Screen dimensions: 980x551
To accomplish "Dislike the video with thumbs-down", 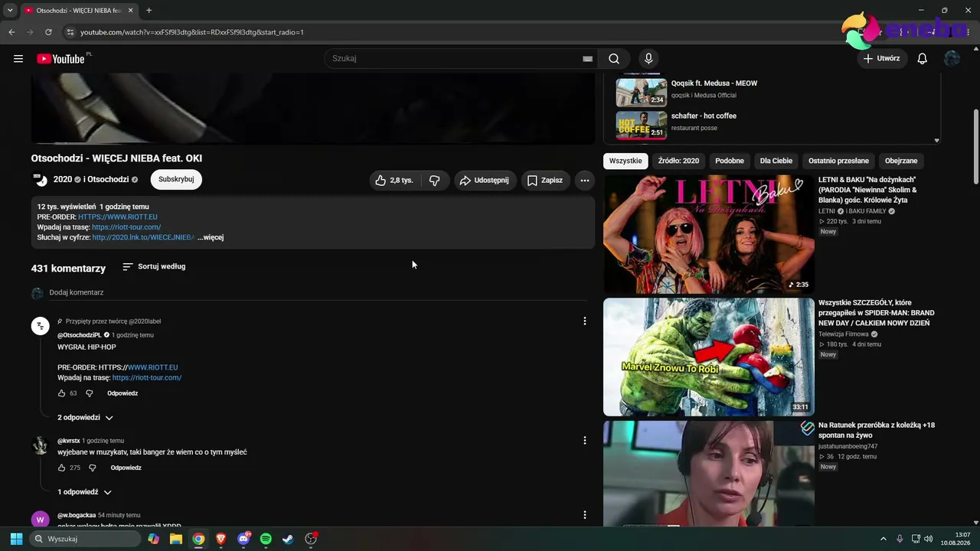I will tap(434, 181).
